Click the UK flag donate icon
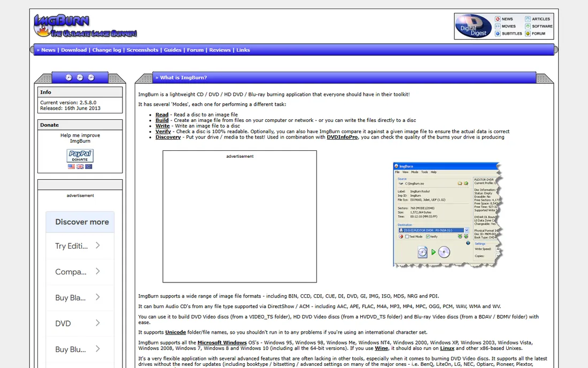The width and height of the screenshot is (588, 368). pyautogui.click(x=80, y=166)
